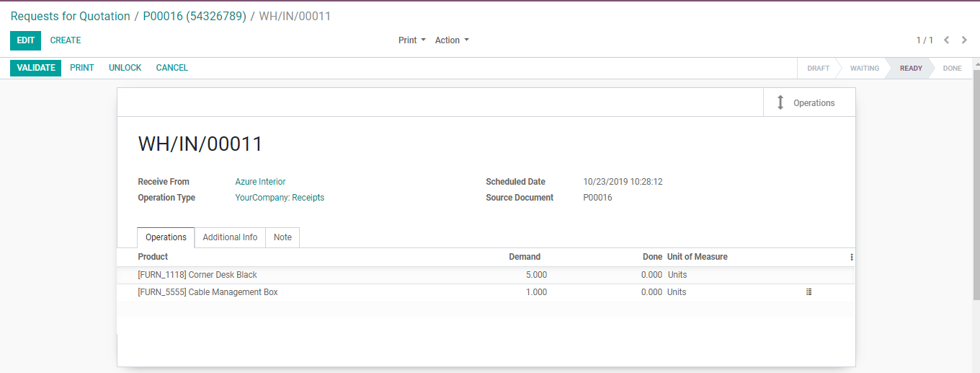Image resolution: width=980 pixels, height=373 pixels.
Task: Click the page vertical scrollbar
Action: 976,184
